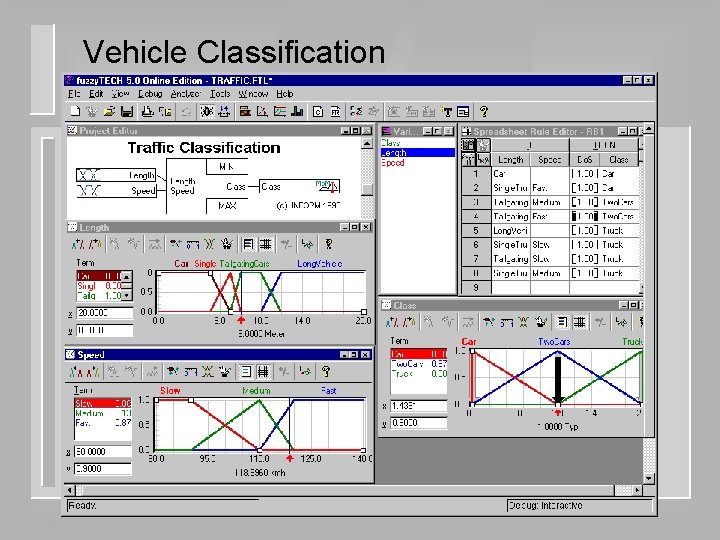Image resolution: width=720 pixels, height=540 pixels.
Task: Click first new-term icon in Length window toolbar
Action: click(x=79, y=244)
